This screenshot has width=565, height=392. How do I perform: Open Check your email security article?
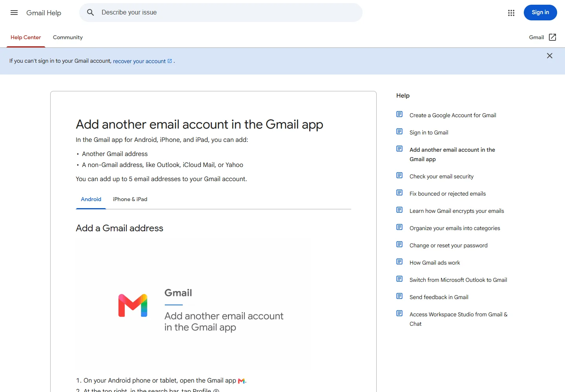441,176
